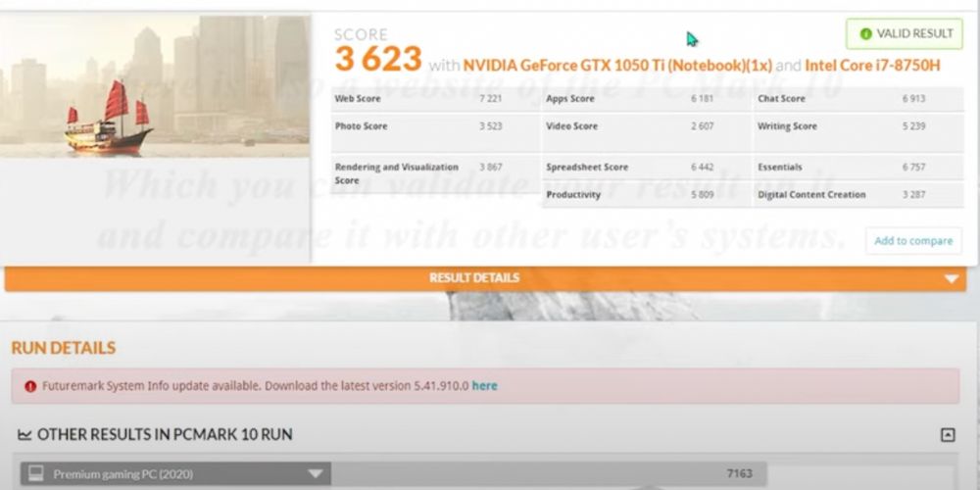Click the NVIDIA GeForce GTX 1050 Ti link
This screenshot has width=980, height=490.
pos(617,65)
